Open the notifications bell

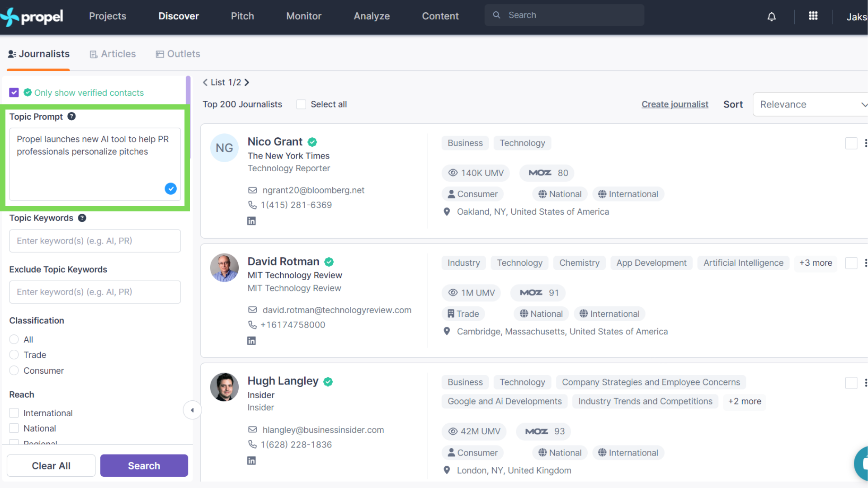pos(772,16)
